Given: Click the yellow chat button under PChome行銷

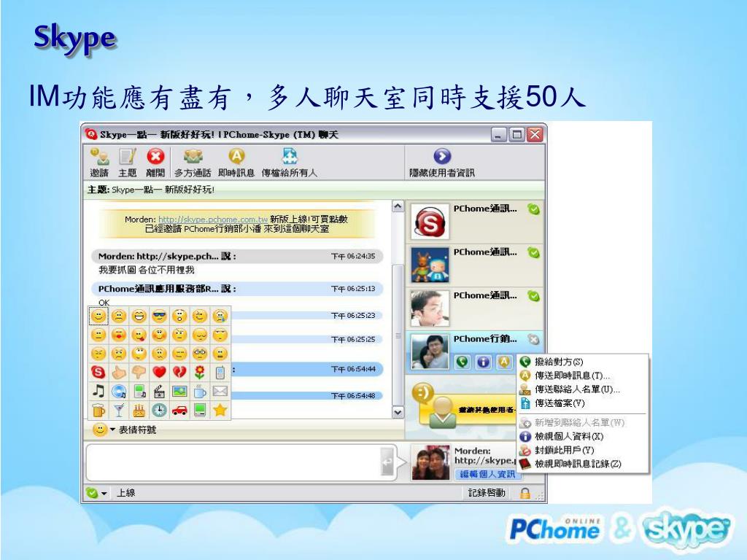Looking at the screenshot, I should (504, 362).
